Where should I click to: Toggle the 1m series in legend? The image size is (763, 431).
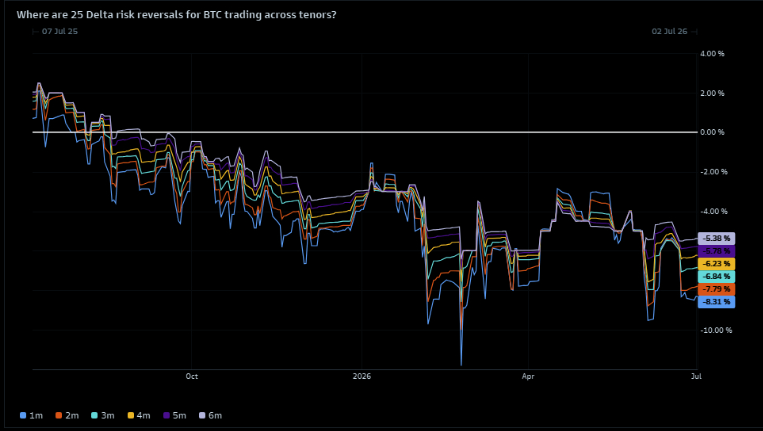(x=31, y=415)
